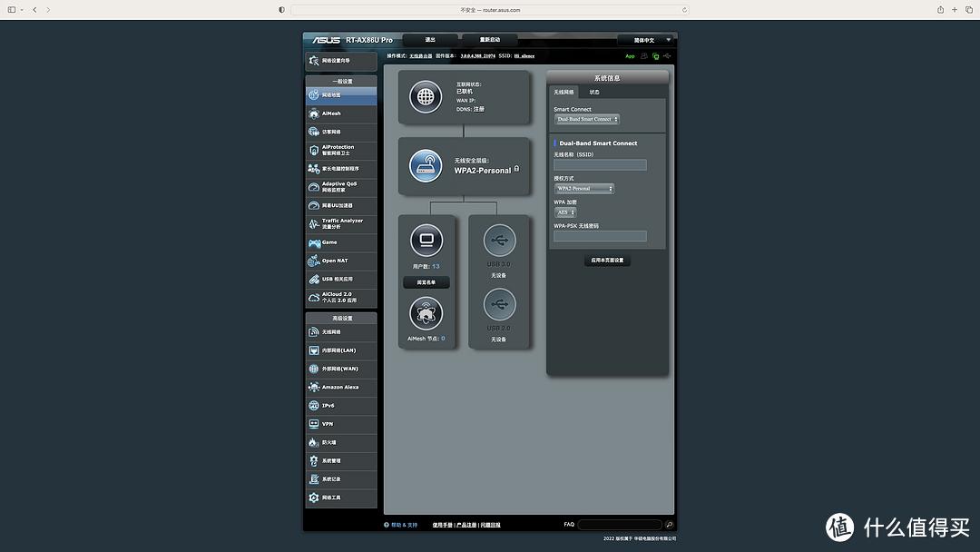Open the 简体中文 language selector
Screen dimensions: 980x552
click(x=647, y=40)
